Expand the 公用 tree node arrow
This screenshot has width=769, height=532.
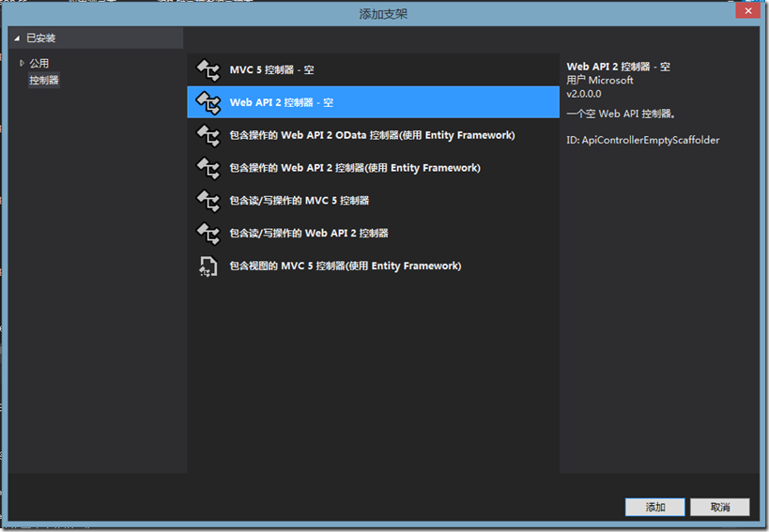coord(22,63)
